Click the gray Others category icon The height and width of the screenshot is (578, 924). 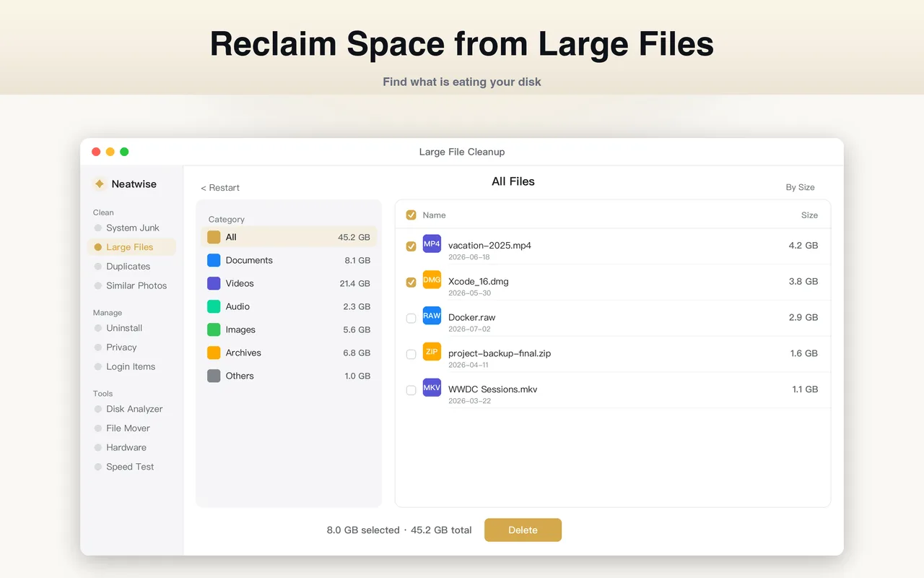coord(214,376)
